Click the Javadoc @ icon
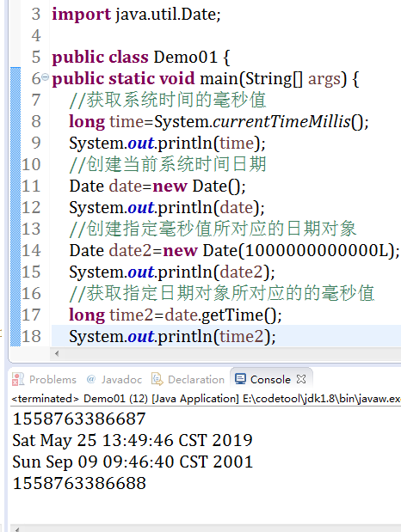401x532 pixels. click(90, 379)
